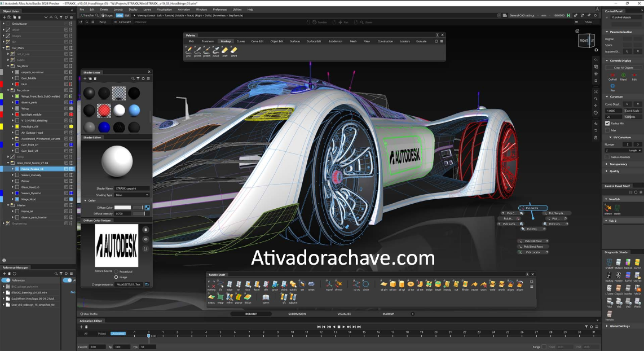Toggle the Radius Min checkbox
The width and height of the screenshot is (644, 351).
(607, 124)
